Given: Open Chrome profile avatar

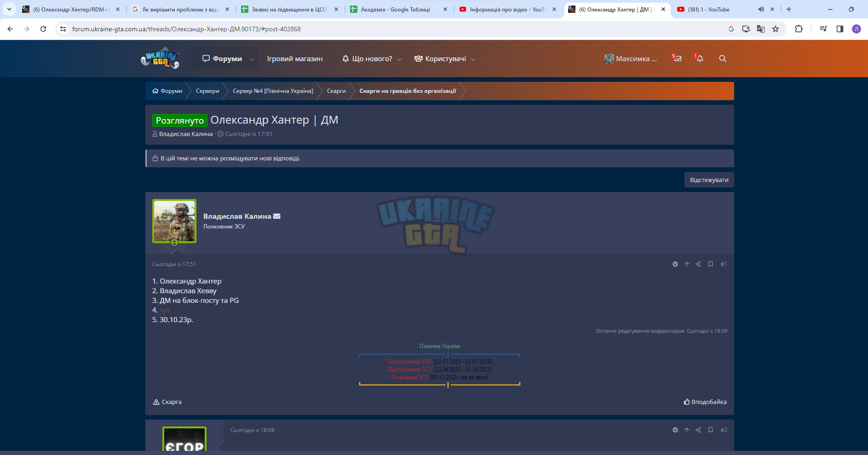Looking at the screenshot, I should 857,29.
